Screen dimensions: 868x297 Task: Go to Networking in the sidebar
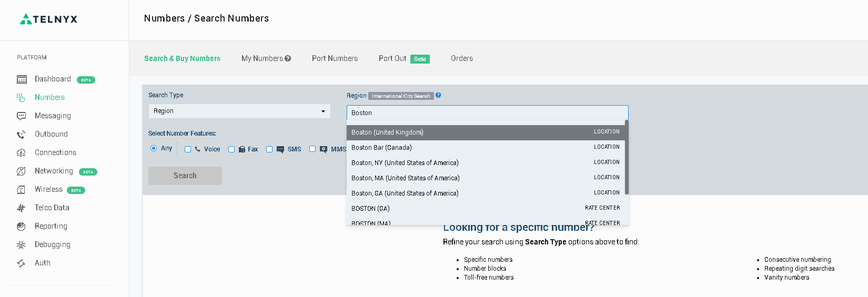[x=54, y=171]
